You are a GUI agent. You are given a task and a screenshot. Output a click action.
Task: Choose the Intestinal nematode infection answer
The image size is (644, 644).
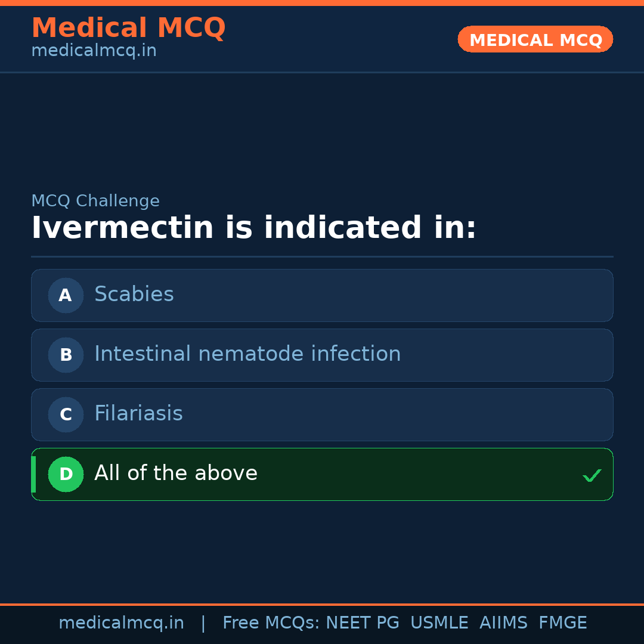[247, 354]
